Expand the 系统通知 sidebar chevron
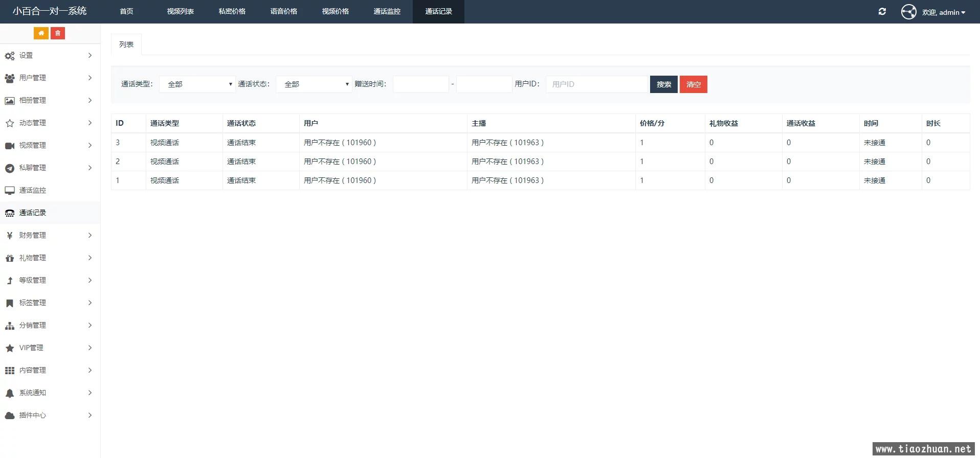 point(90,393)
